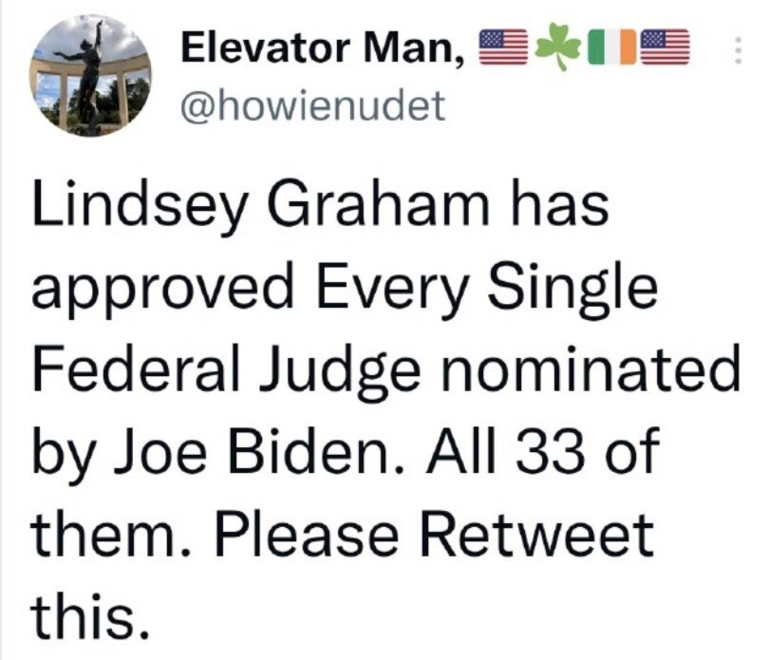
Task: Click the Irish flag emoji
Action: pyautogui.click(x=612, y=46)
